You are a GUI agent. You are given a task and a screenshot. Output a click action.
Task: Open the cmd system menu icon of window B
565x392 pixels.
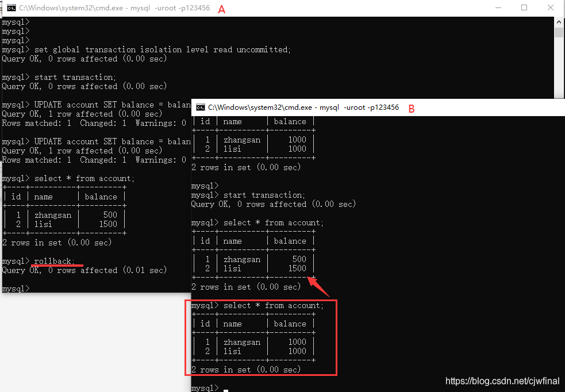[201, 107]
